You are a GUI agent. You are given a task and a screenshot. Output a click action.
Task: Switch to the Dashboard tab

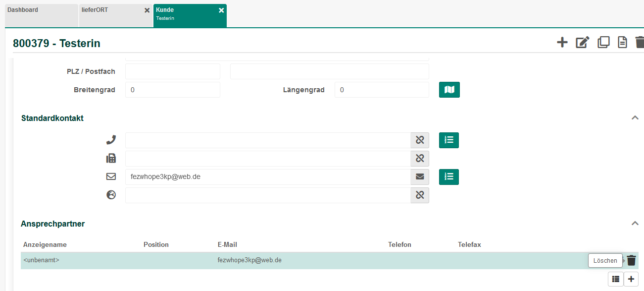click(41, 15)
